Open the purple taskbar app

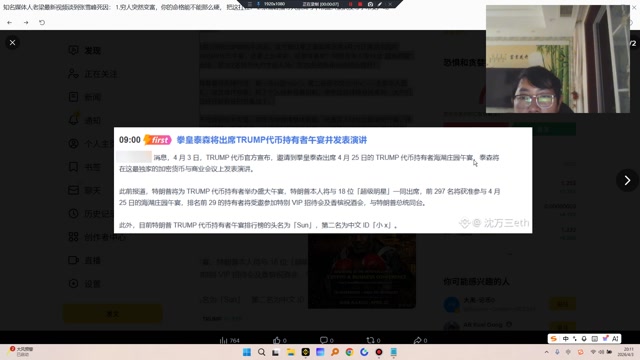[320, 352]
